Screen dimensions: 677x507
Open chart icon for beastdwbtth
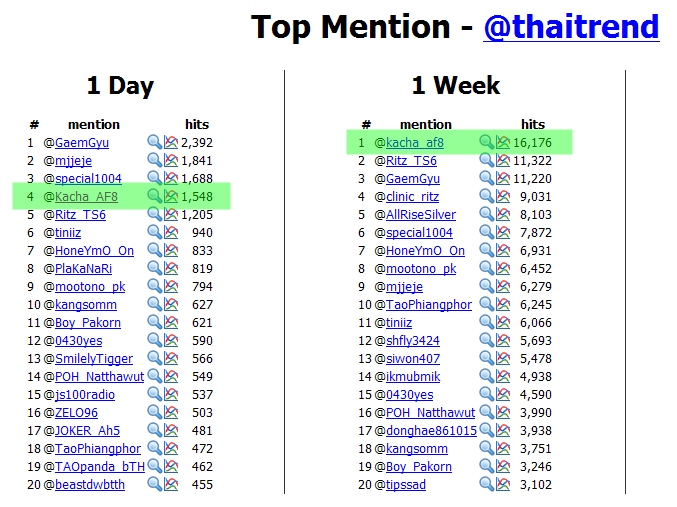(171, 484)
